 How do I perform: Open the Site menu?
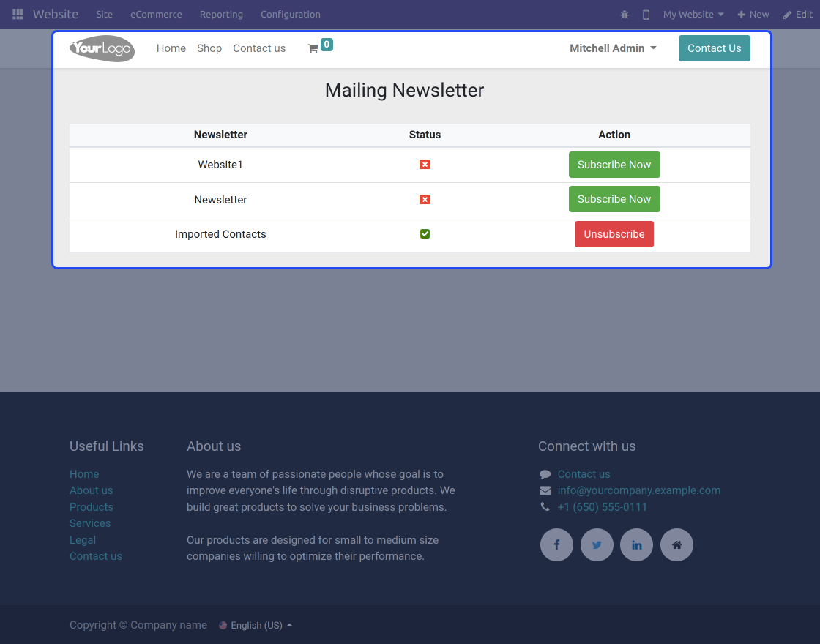[104, 15]
